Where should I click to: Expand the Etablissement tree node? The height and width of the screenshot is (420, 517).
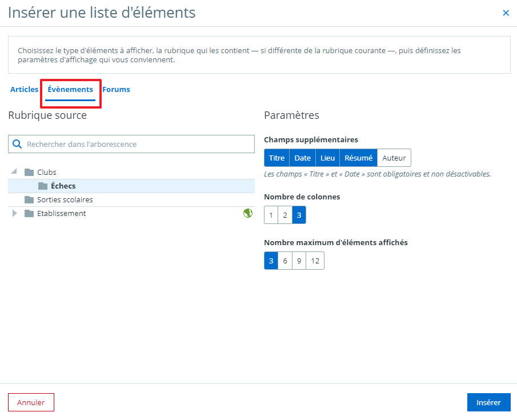click(14, 213)
